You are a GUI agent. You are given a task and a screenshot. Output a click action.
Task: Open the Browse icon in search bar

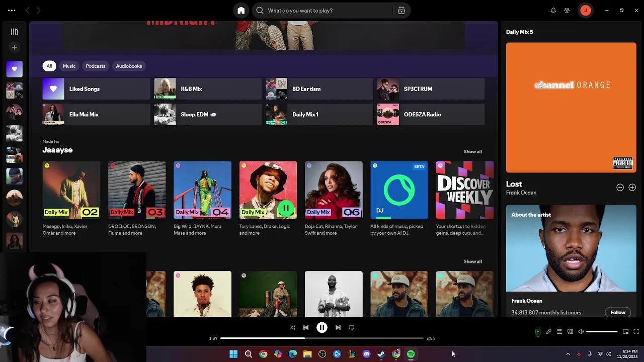[401, 11]
